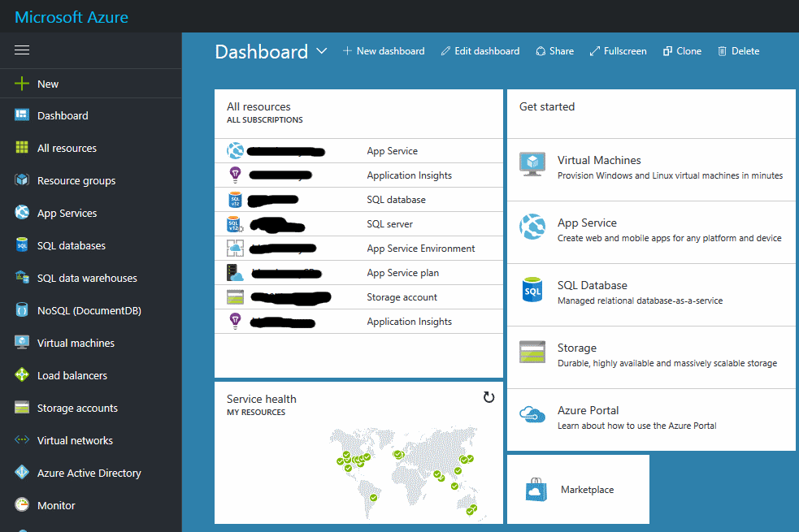Select the Dashboard icon in sidebar
The height and width of the screenshot is (532, 799).
[22, 115]
